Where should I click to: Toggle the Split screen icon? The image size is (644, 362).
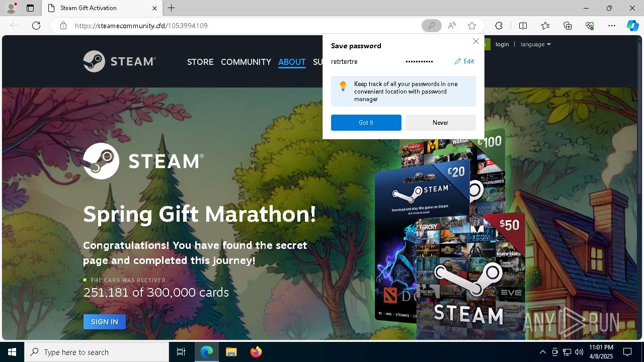coord(523,26)
